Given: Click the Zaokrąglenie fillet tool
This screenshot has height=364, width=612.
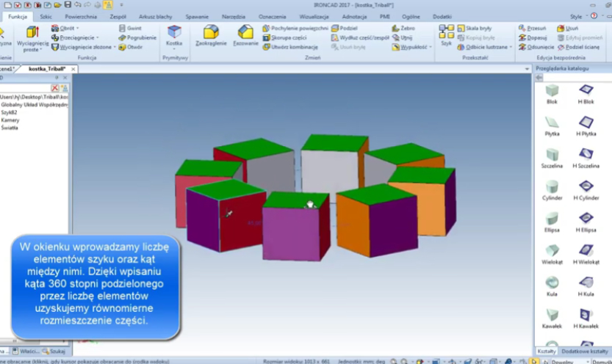Looking at the screenshot, I should pos(211,35).
